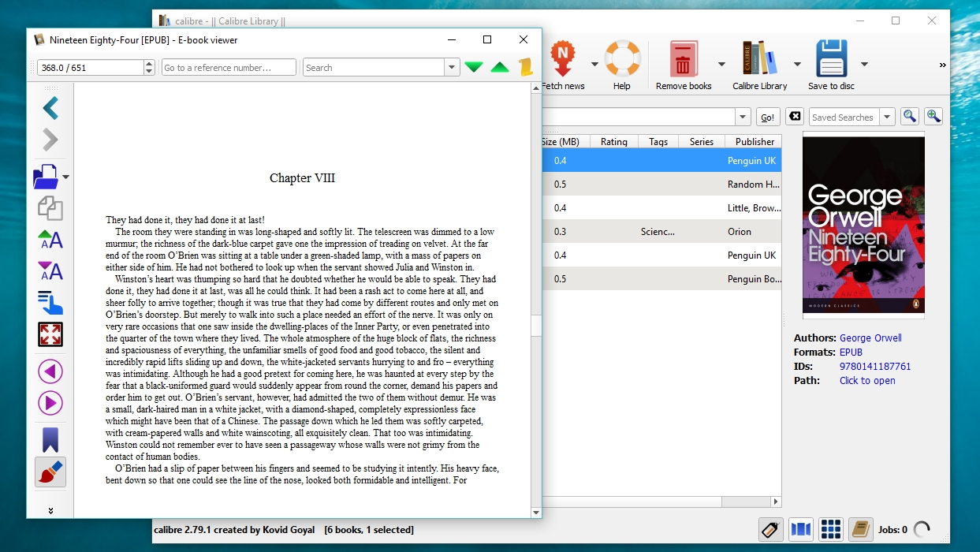This screenshot has width=980, height=552.
Task: Toggle the Tag browser panel
Action: 770,529
